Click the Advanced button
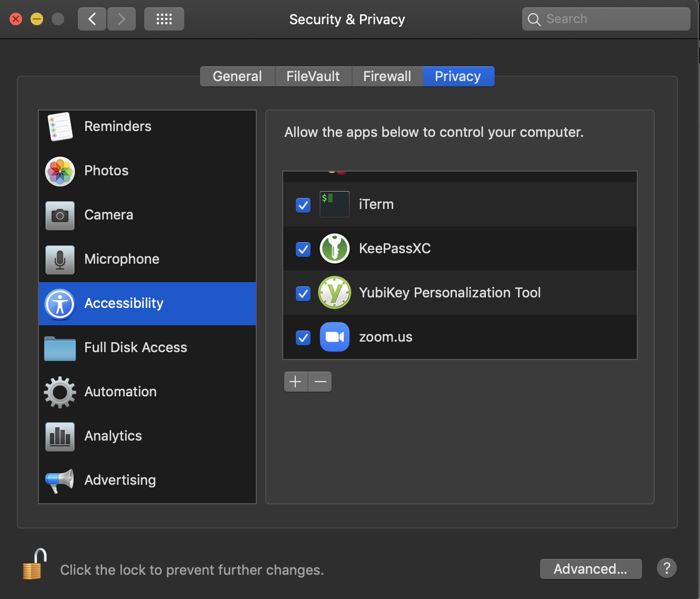The height and width of the screenshot is (599, 700). 591,568
